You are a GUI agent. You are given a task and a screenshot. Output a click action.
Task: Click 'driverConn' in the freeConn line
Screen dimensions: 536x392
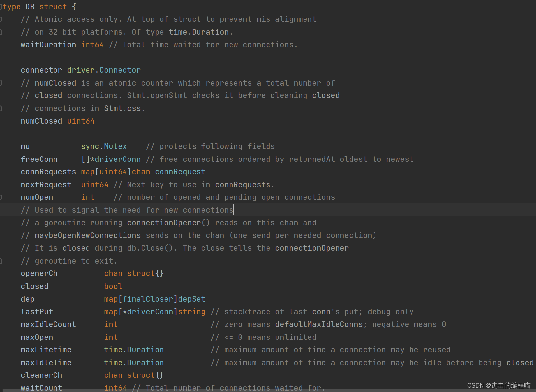click(x=118, y=159)
